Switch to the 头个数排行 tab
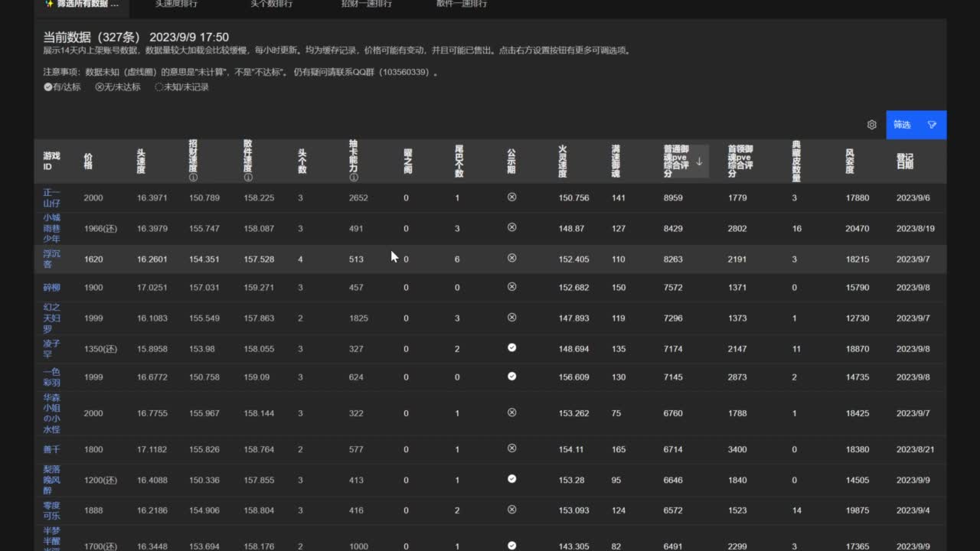 pos(272,4)
